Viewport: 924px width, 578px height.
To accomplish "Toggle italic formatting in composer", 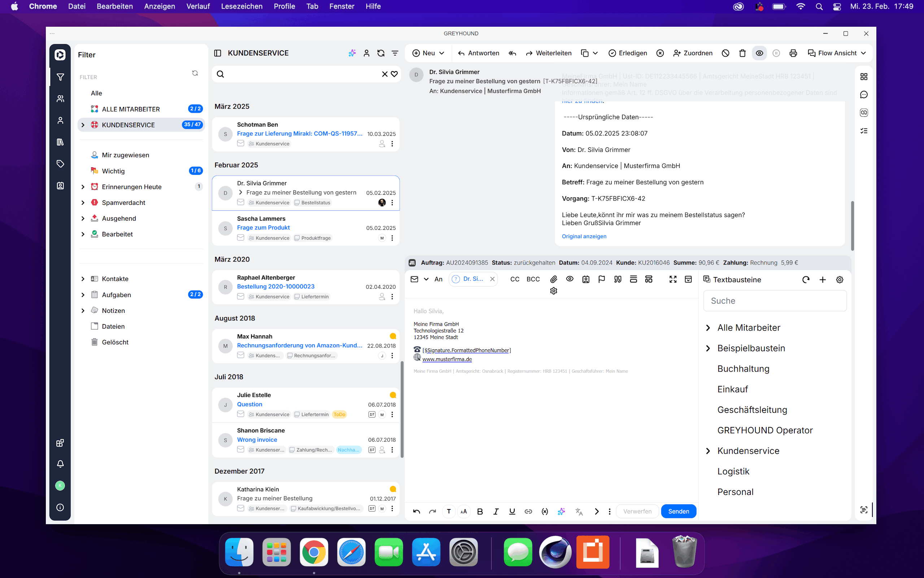I will click(x=496, y=512).
